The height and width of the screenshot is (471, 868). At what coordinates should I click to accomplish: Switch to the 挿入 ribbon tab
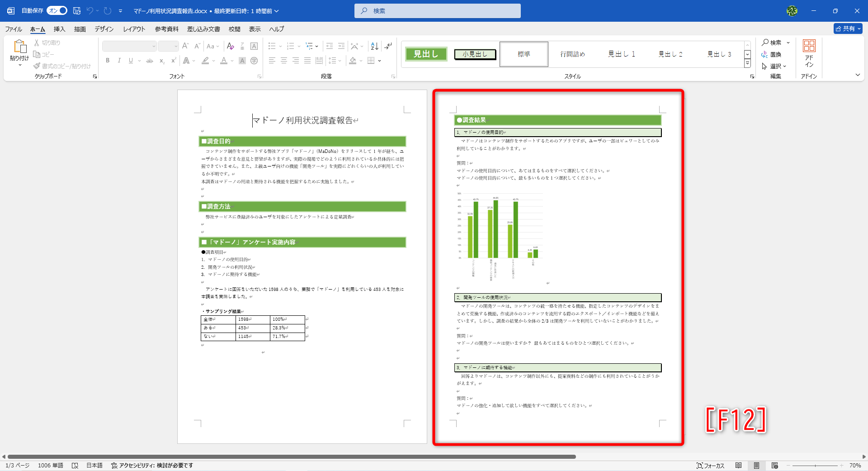pos(59,29)
